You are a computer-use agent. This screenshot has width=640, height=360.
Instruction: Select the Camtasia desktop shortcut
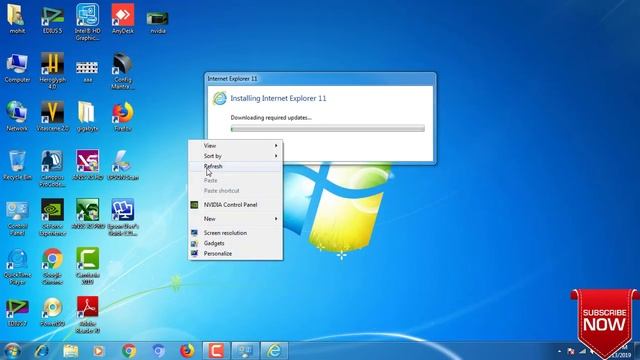[x=87, y=267]
